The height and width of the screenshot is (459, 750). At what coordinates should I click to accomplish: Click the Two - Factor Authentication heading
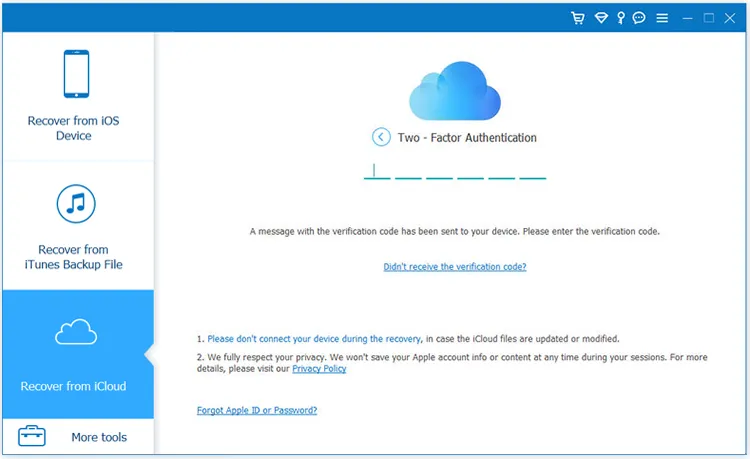(467, 138)
